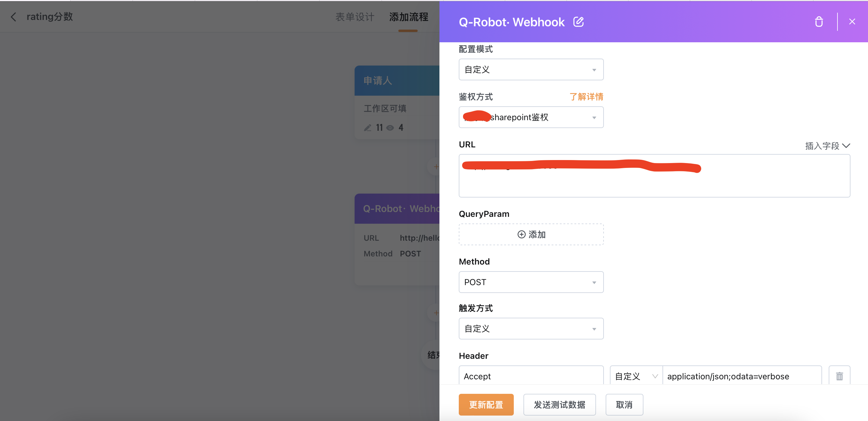Screen dimensions: 868x421
Task: Go back using the left arrow
Action: (14, 17)
